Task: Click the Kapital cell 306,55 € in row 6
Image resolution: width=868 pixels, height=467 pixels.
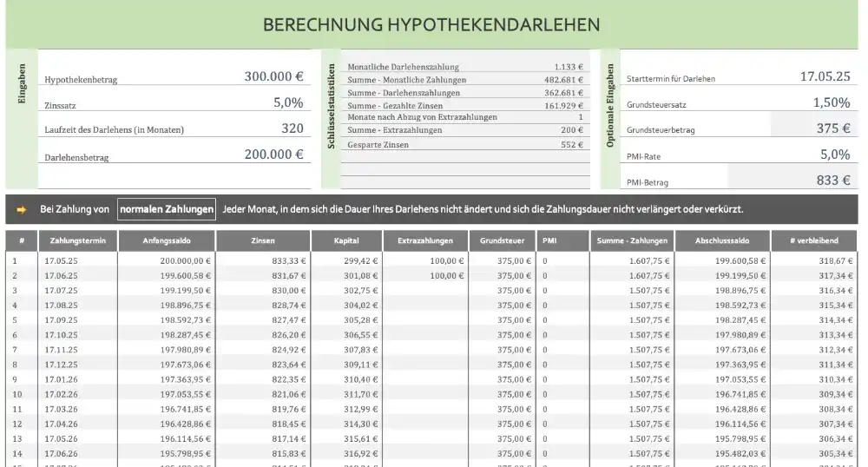Action: tap(360, 335)
